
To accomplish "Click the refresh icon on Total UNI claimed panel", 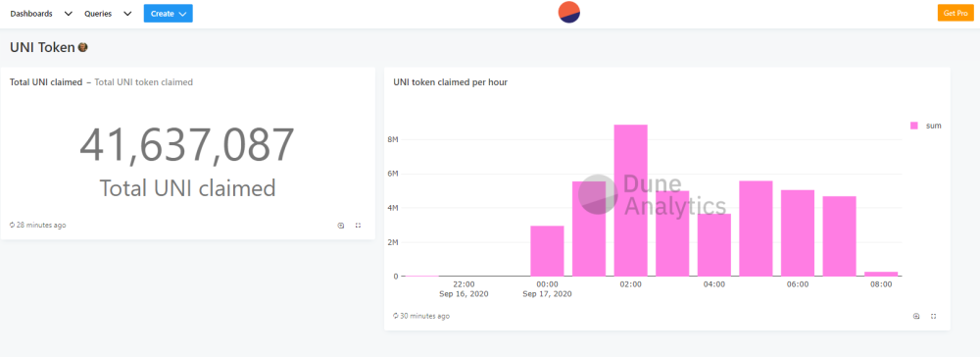I will (x=12, y=225).
